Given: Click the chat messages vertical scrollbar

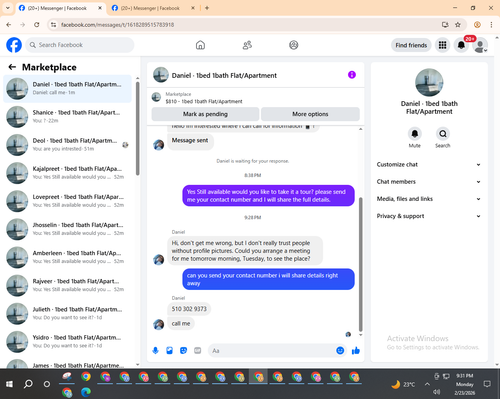Looking at the screenshot, I should click(x=360, y=264).
